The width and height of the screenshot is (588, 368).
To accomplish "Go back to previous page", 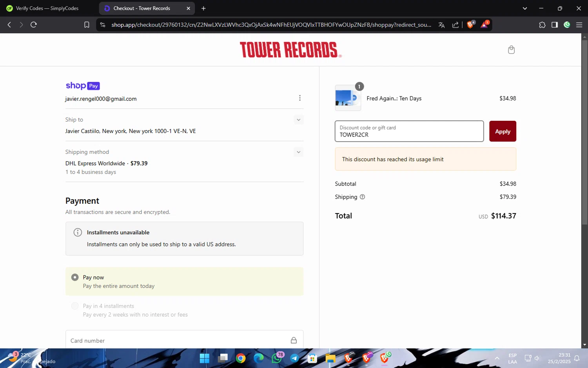I will pos(9,25).
